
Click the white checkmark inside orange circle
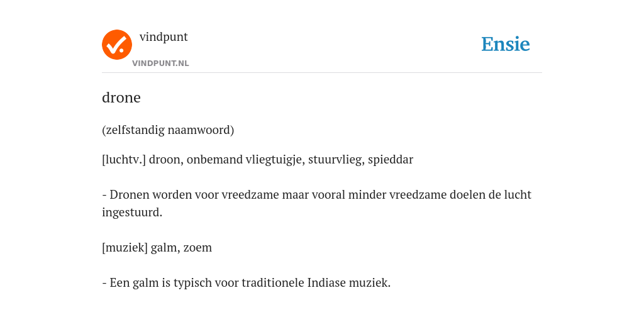tap(118, 45)
